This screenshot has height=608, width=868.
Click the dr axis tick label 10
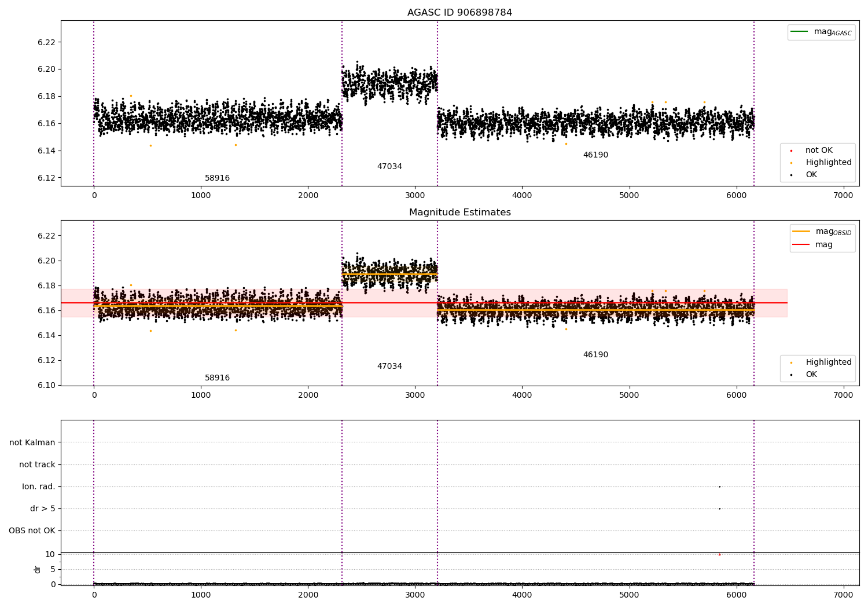(x=50, y=554)
